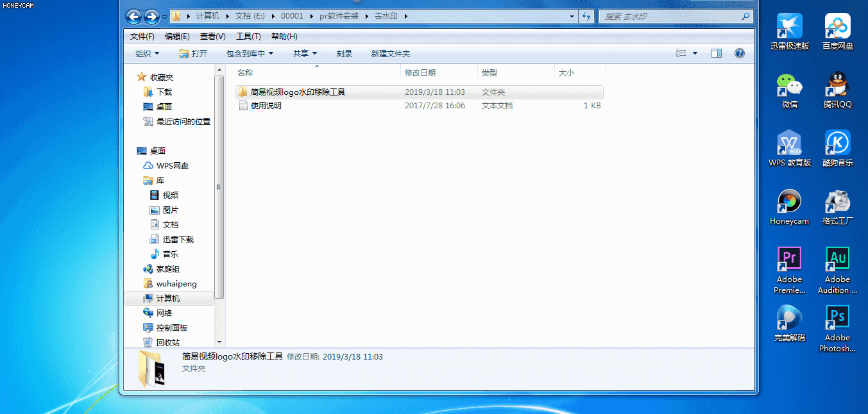Click the 打开 toolbar button
Screen dimensions: 868x414
click(193, 54)
